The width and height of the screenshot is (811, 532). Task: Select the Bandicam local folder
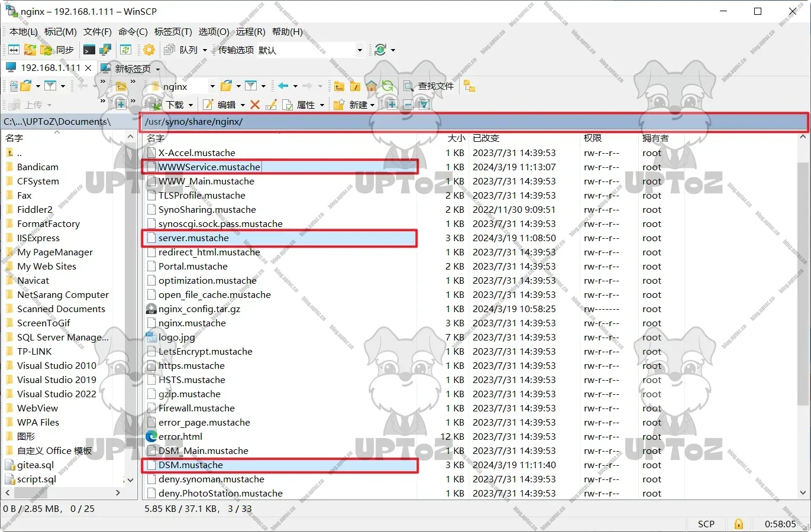(37, 167)
